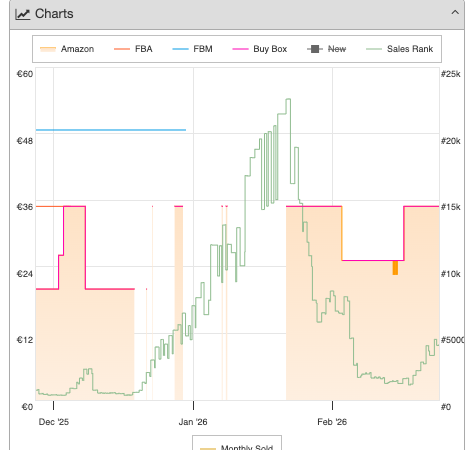Click the Amazon orange color swatch
474x450 pixels.
tap(48, 49)
